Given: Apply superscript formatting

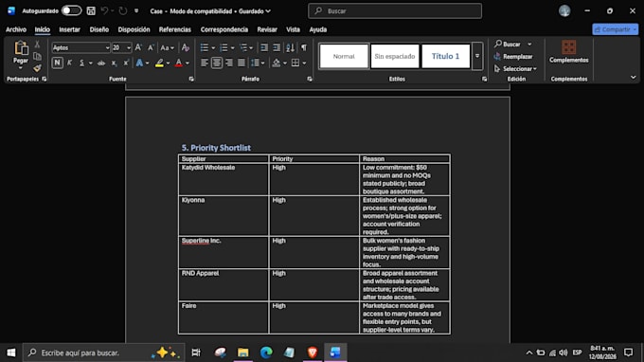Looking at the screenshot, I should 126,63.
